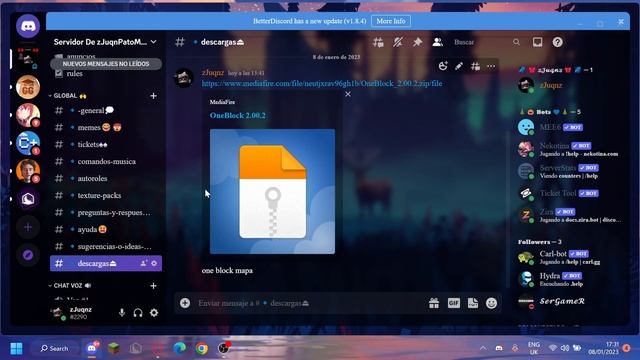Click More Info on BetterDiscord update
Viewport: 640px width, 360px height.
[391, 21]
